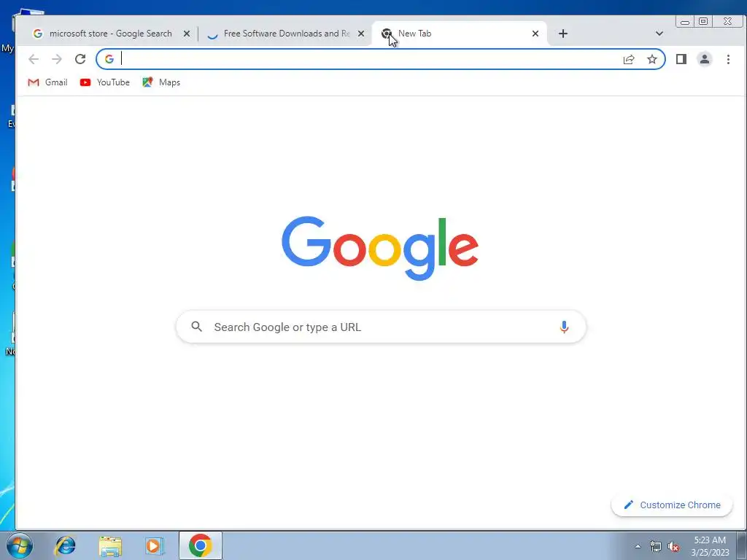Close the New Tab tab
Viewport: 747px width, 560px height.
point(535,34)
